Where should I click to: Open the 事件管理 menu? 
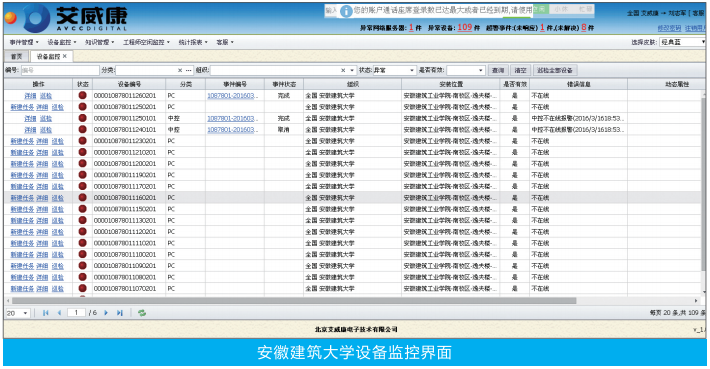pos(24,42)
